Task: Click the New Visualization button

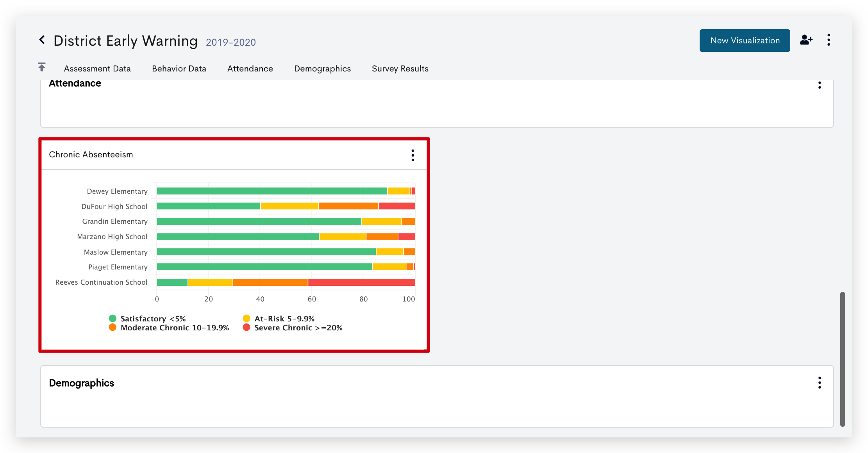Action: click(x=745, y=41)
